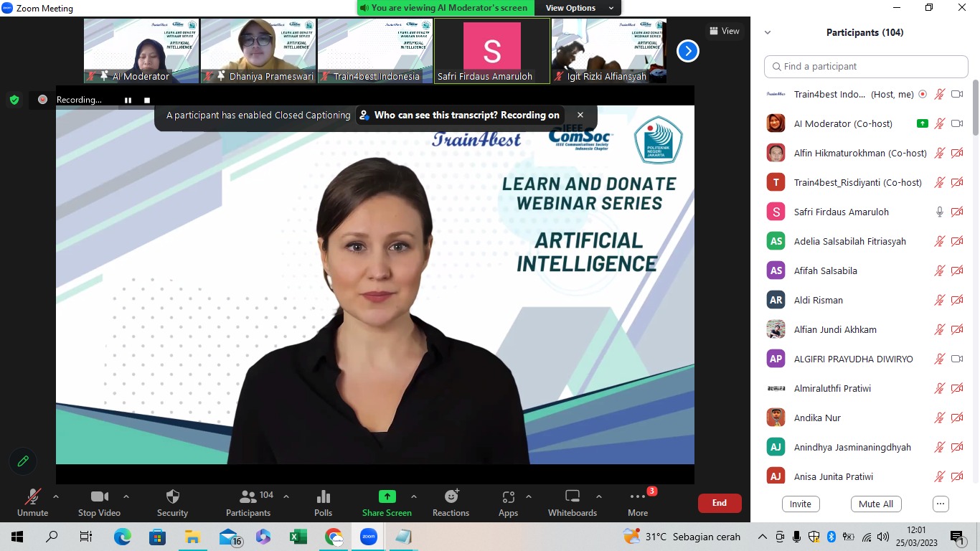Image resolution: width=980 pixels, height=551 pixels.
Task: Pause the recording
Action: 128,100
